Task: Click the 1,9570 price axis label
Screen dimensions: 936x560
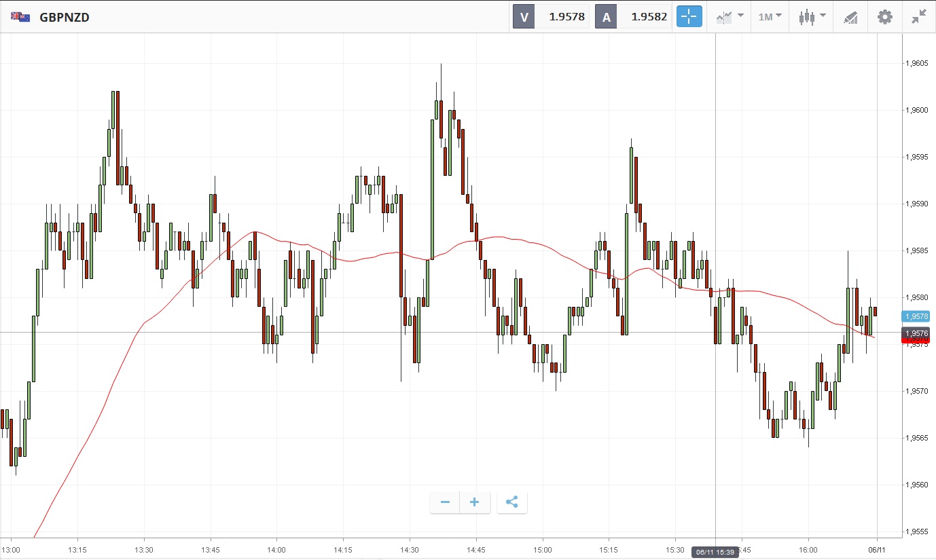Action: pos(916,391)
